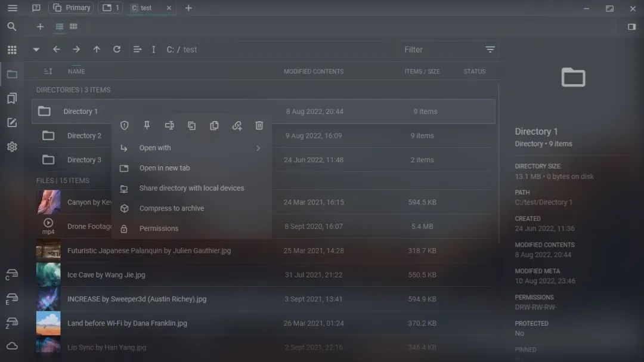Select drive Z in the sidebar
The height and width of the screenshot is (362, 644).
11,323
